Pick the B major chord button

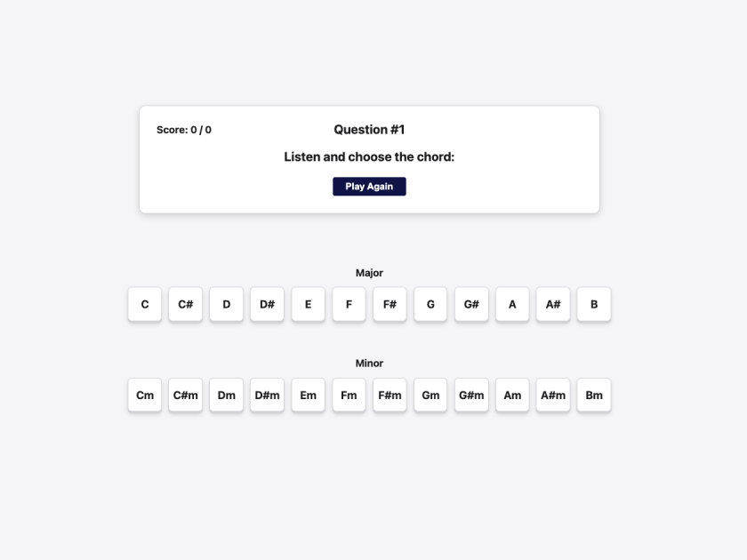click(x=594, y=304)
